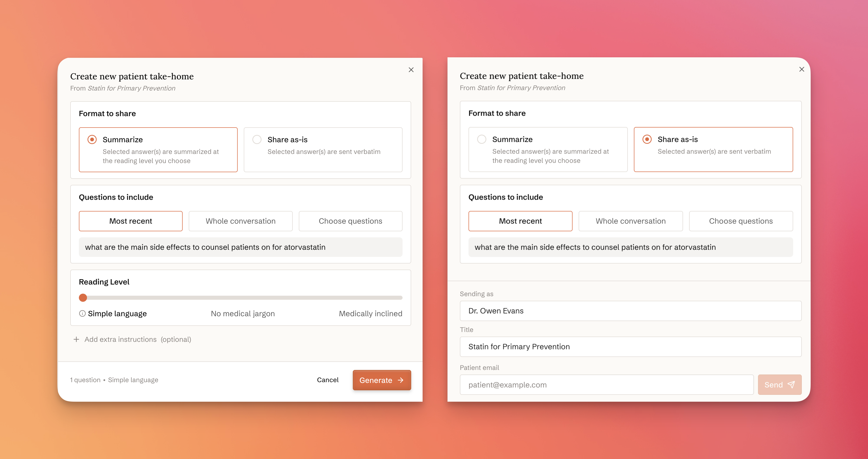The image size is (868, 459).
Task: Click the Send button
Action: [779, 385]
